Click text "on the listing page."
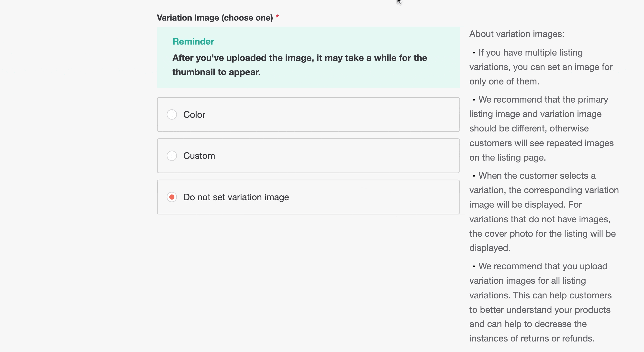 pos(507,158)
